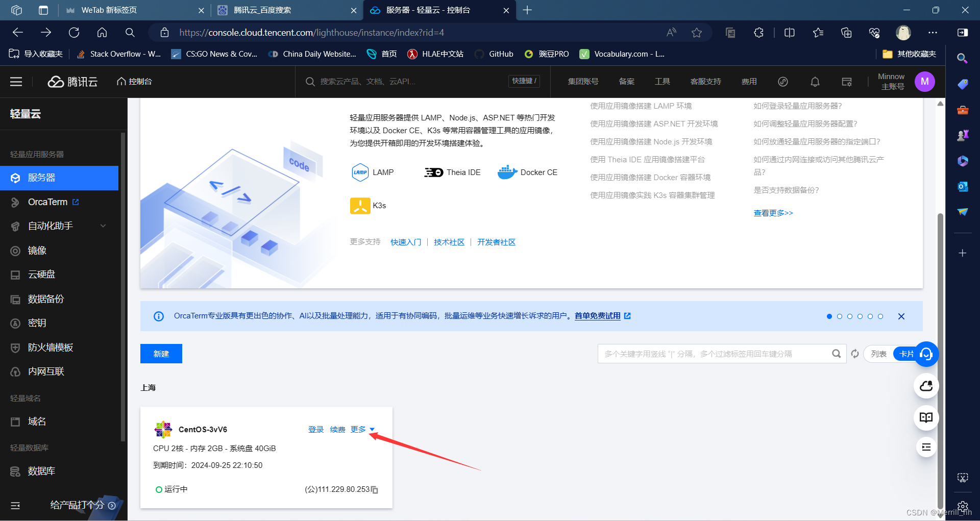Open the 客服支持 menu

click(x=705, y=82)
